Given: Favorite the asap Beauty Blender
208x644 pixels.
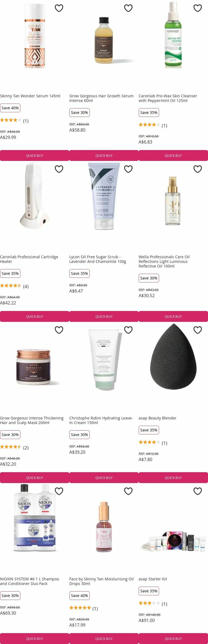Looking at the screenshot, I should click(197, 330).
